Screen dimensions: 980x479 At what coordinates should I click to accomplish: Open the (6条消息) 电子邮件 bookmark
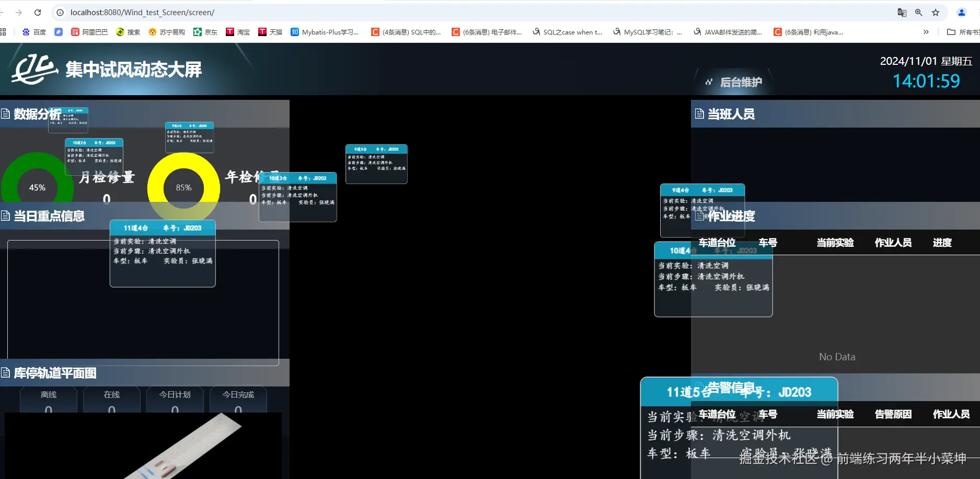click(487, 32)
